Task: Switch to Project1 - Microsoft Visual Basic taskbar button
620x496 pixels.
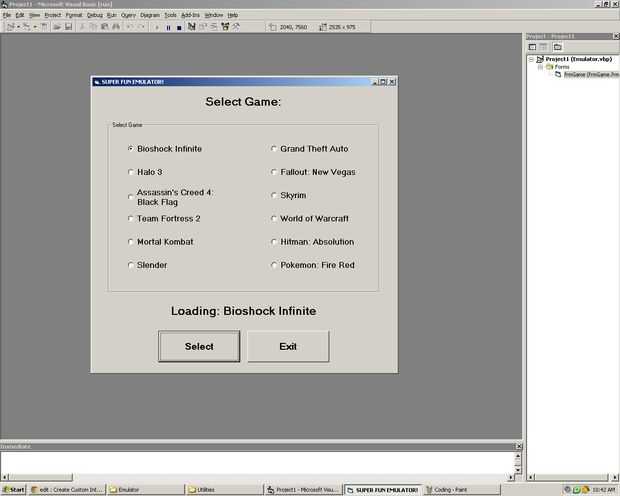Action: coord(303,490)
